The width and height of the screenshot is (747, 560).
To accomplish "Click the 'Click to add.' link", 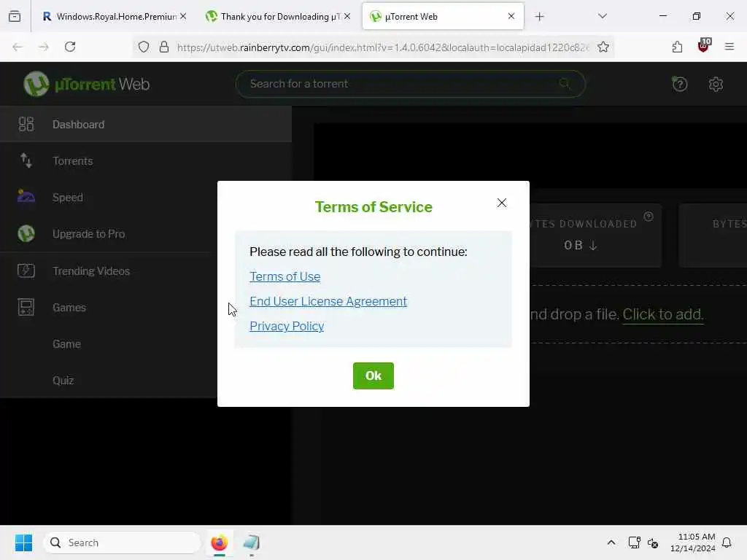I will [x=662, y=314].
